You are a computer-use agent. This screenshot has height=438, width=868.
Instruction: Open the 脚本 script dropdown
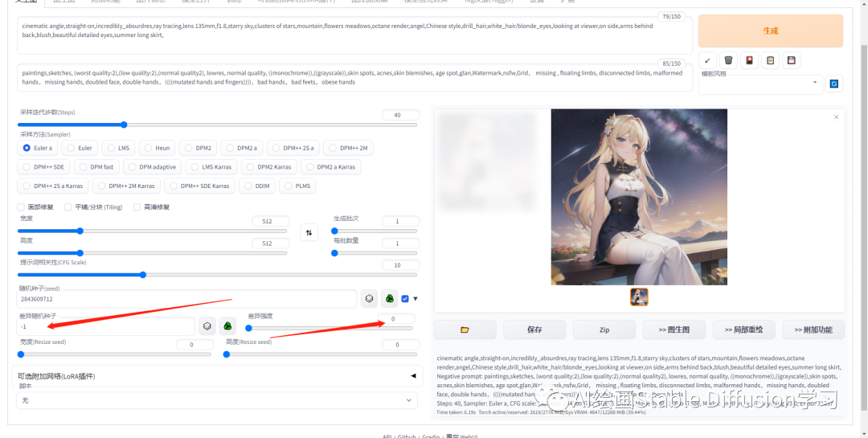tap(217, 399)
